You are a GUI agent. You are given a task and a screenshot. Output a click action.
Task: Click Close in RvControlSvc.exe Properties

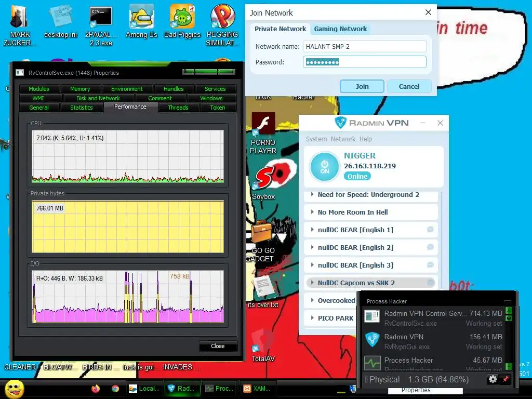point(218,345)
